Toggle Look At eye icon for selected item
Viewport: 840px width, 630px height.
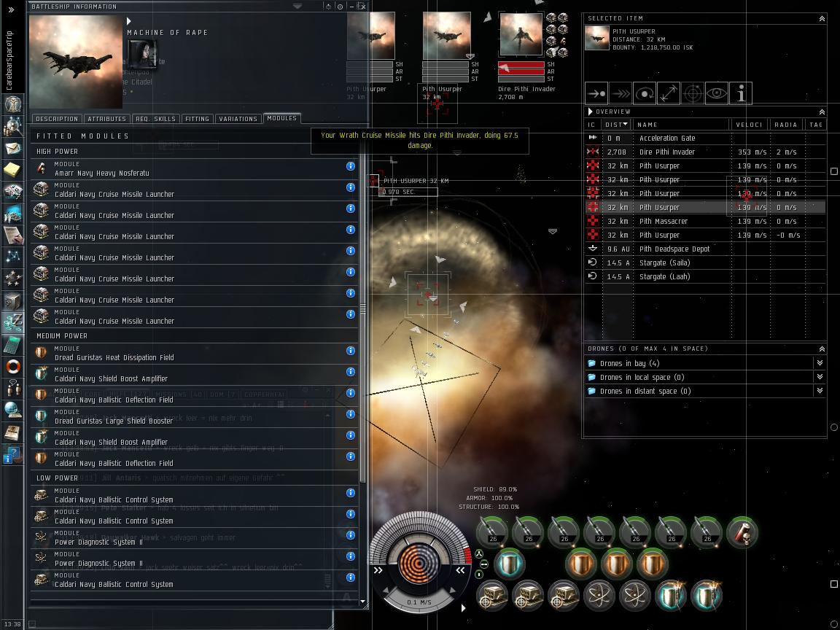(x=717, y=94)
